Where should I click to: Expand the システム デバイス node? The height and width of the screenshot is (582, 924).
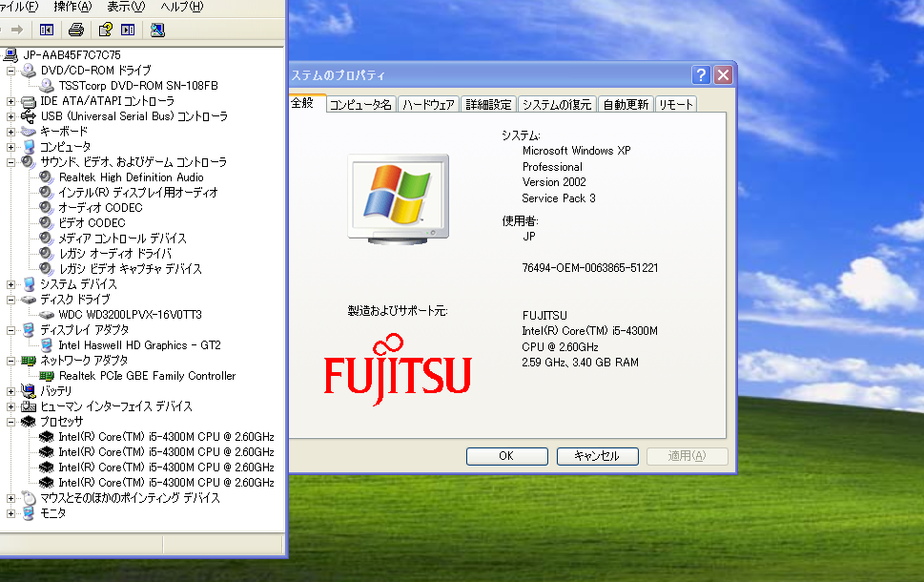click(10, 284)
